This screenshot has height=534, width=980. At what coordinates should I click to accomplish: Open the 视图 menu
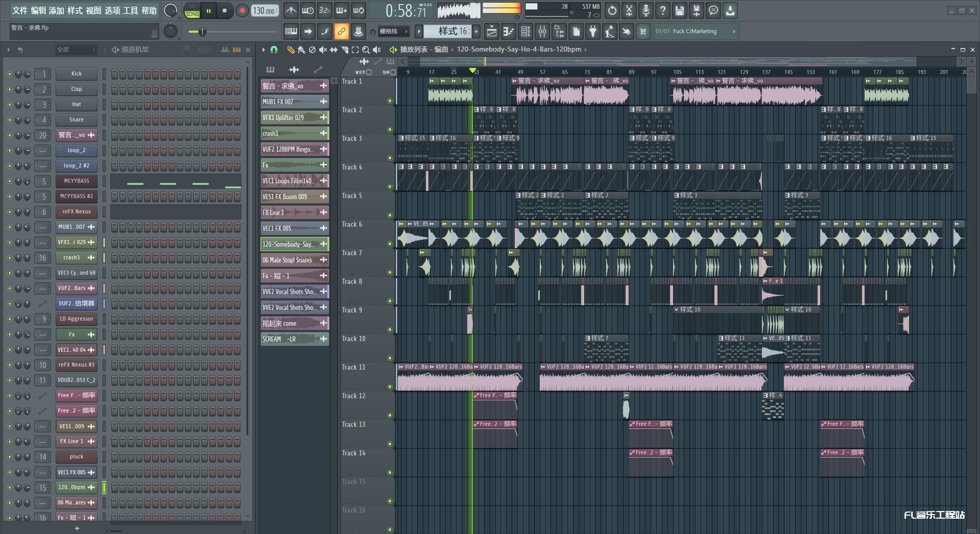pos(93,11)
